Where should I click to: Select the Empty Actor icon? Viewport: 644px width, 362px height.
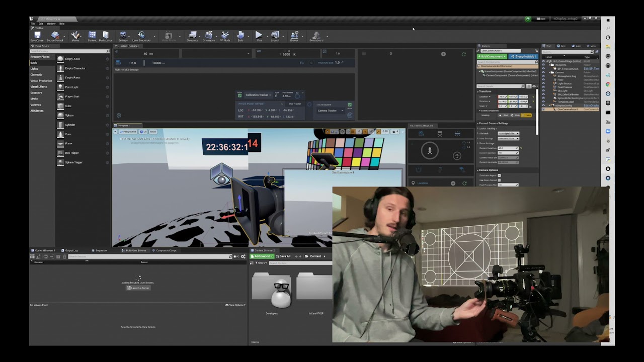pos(60,59)
